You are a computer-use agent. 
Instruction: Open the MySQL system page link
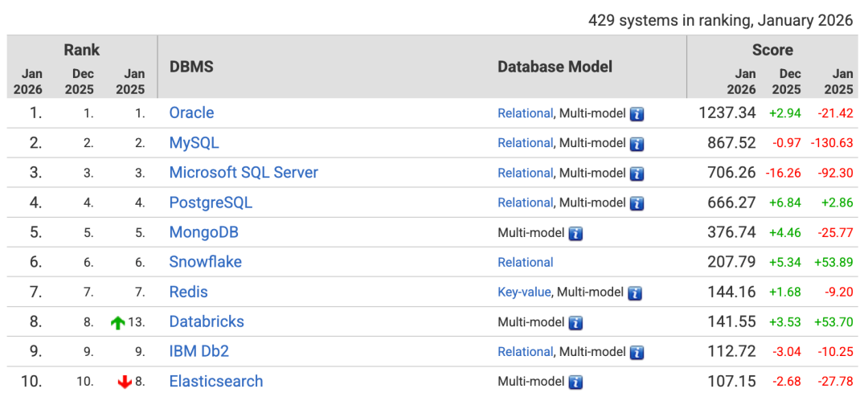[194, 143]
